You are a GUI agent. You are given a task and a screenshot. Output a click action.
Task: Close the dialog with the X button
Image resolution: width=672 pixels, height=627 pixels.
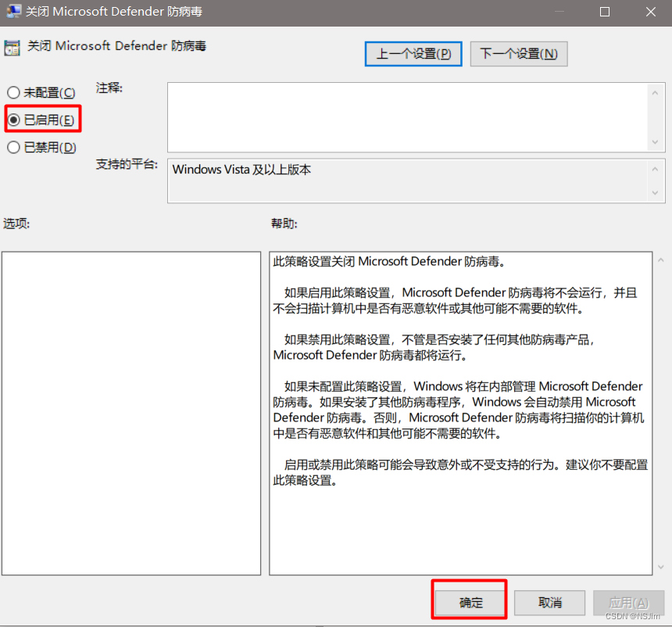(x=651, y=12)
